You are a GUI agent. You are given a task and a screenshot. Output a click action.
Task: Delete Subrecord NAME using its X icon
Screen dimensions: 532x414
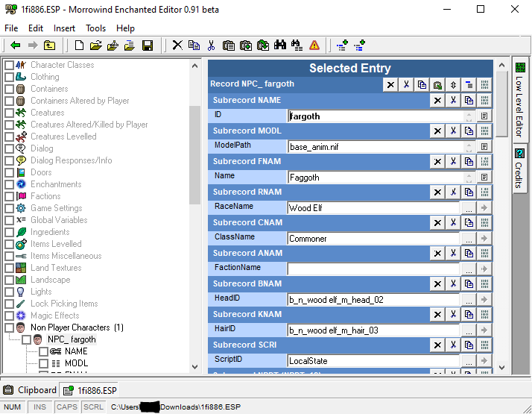click(x=437, y=101)
